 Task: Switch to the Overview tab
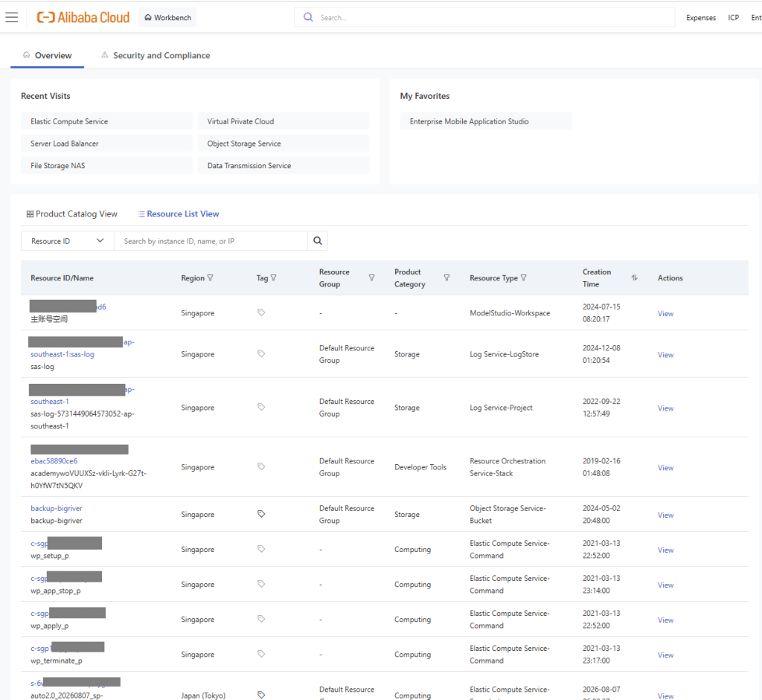click(x=47, y=55)
